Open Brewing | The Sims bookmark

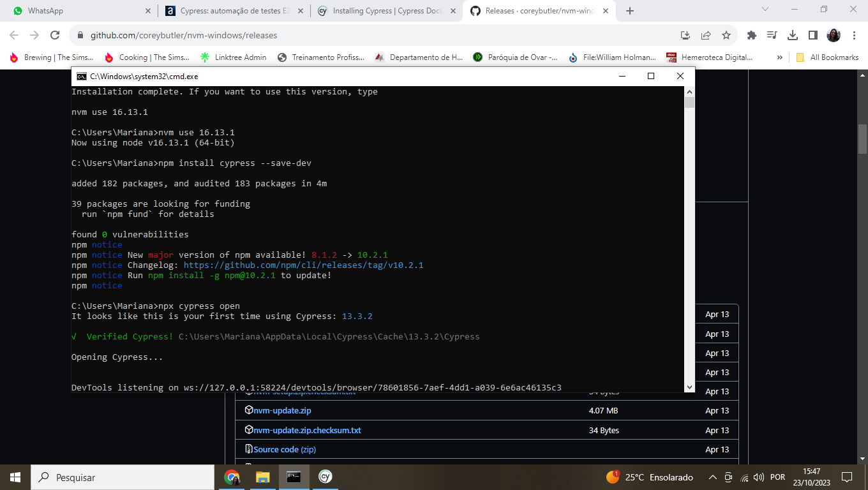pos(52,57)
